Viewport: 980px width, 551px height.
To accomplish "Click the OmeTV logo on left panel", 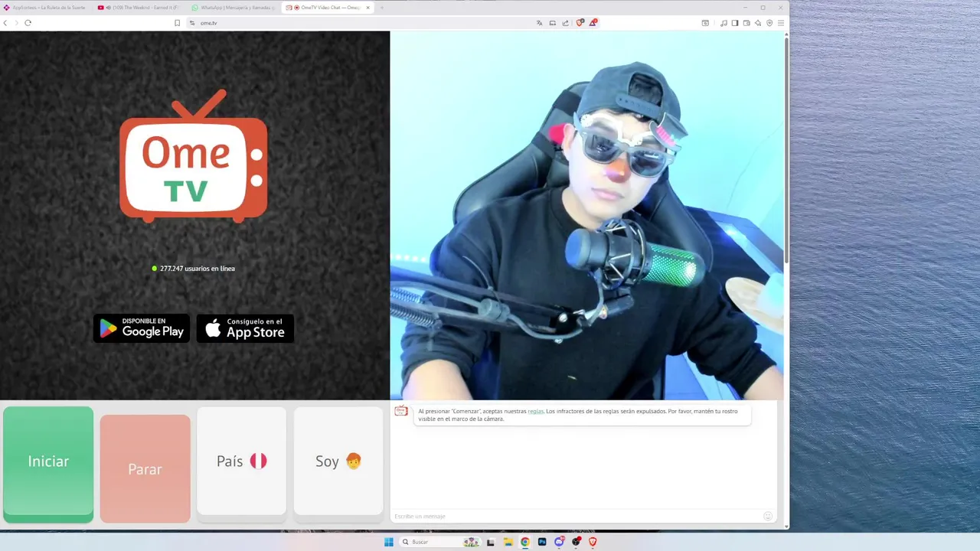I will click(193, 156).
